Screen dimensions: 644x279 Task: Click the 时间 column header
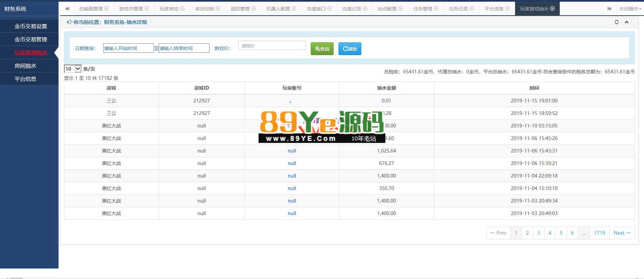pos(534,88)
